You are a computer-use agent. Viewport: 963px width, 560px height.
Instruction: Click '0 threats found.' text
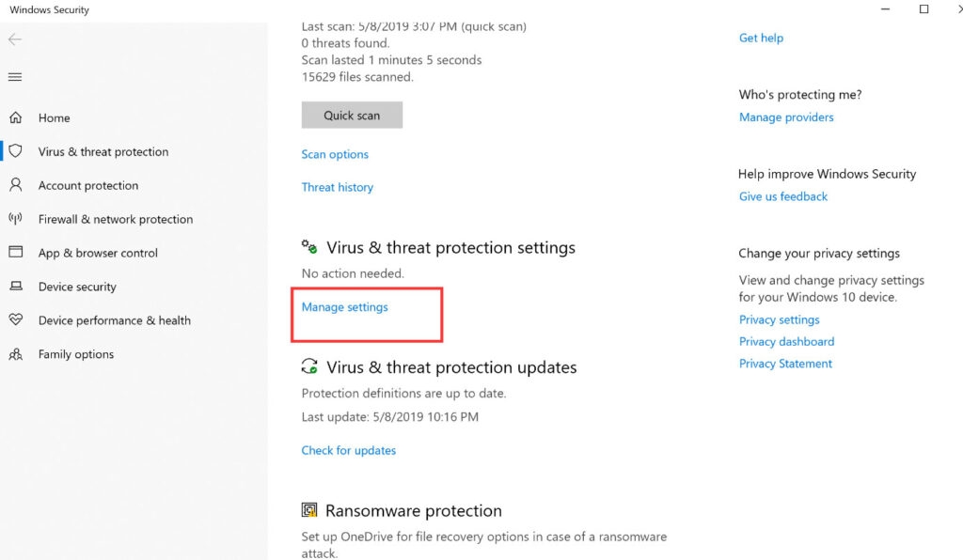(345, 43)
